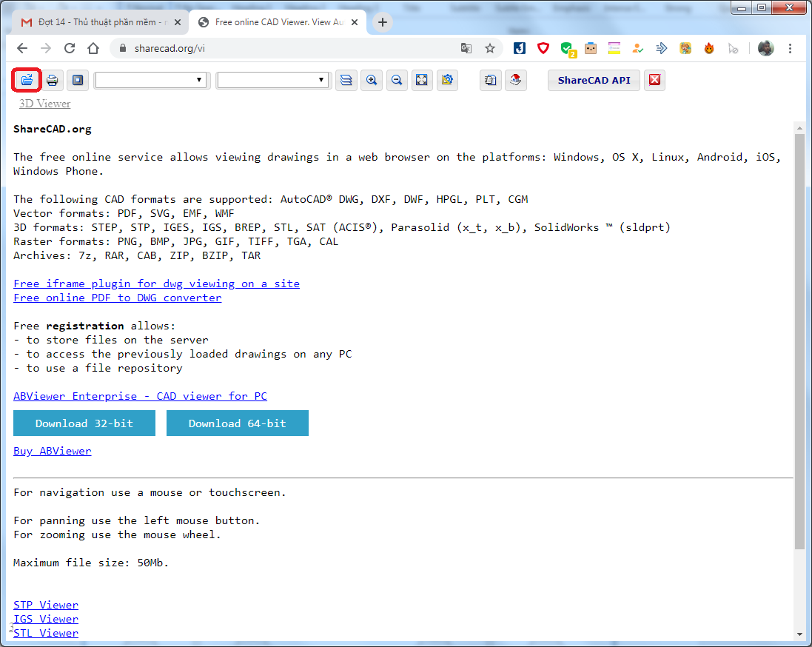Open Chrome's three-dot menu
The height and width of the screenshot is (647, 812).
[x=791, y=48]
